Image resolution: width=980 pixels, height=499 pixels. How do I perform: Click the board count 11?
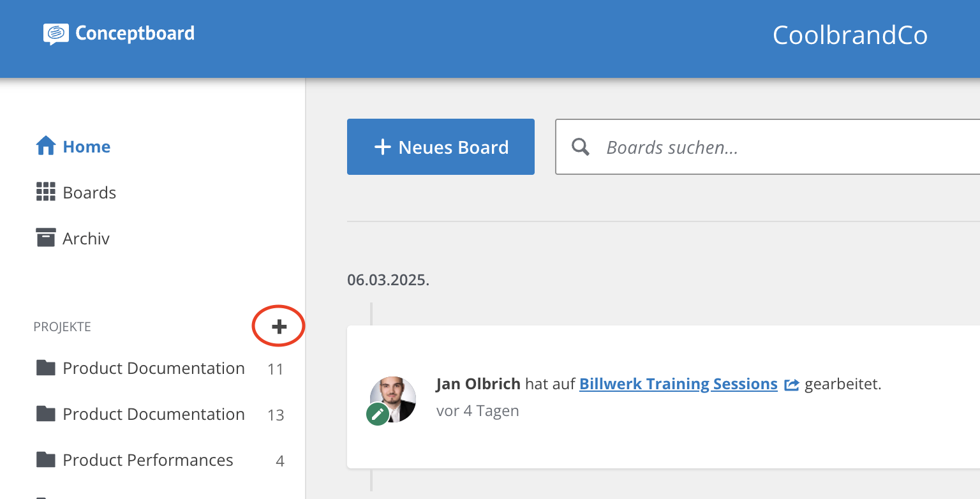point(276,369)
